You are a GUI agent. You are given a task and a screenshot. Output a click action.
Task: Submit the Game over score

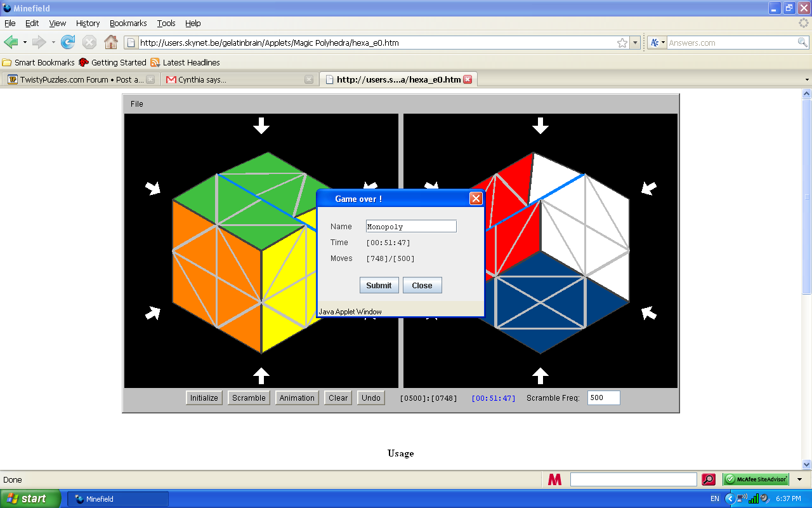pos(379,285)
